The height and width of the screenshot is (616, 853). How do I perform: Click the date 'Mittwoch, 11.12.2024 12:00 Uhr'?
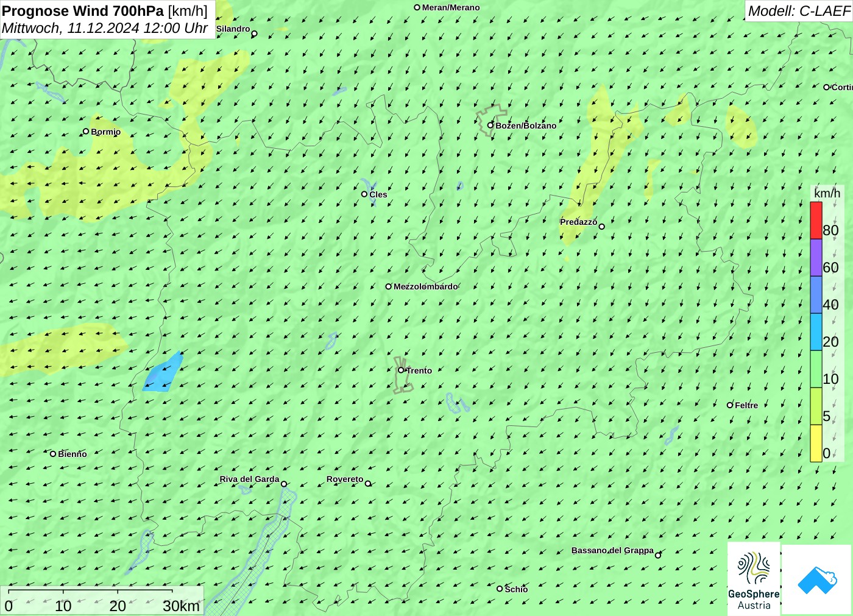click(x=105, y=28)
